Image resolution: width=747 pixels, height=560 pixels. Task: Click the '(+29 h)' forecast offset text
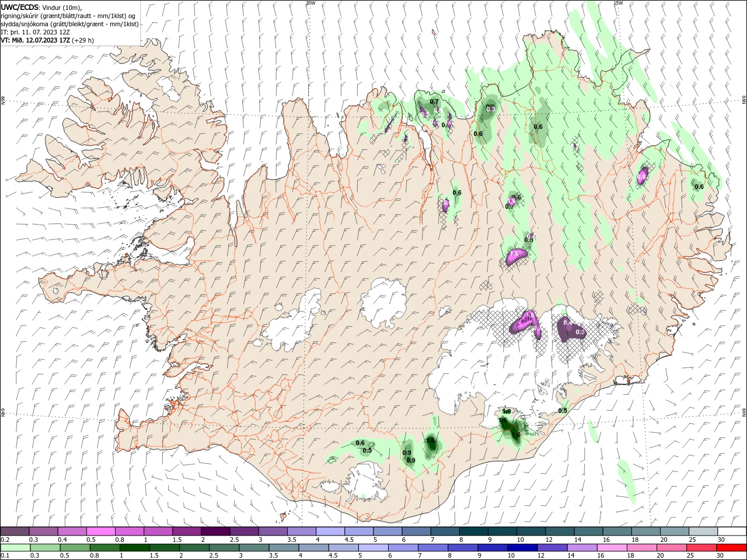point(83,40)
